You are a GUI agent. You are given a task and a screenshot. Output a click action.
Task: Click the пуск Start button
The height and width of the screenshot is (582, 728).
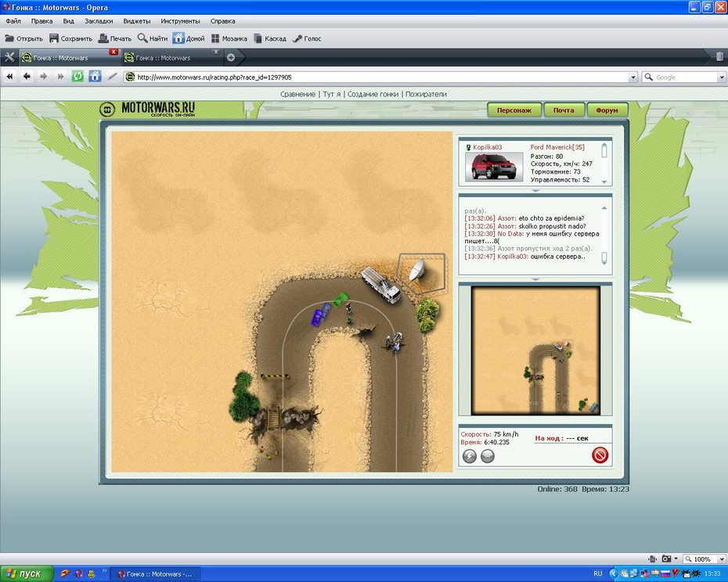(x=27, y=573)
